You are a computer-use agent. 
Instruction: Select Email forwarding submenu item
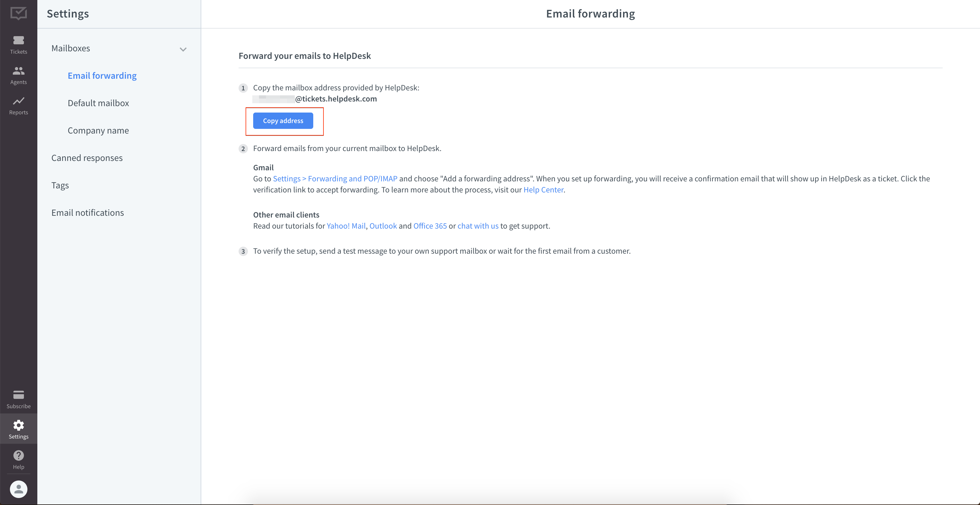(x=102, y=76)
